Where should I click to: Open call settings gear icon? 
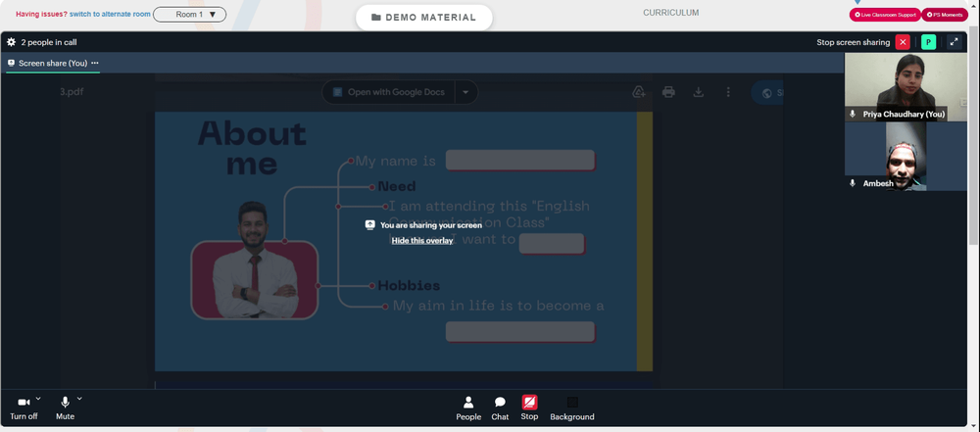[x=11, y=42]
